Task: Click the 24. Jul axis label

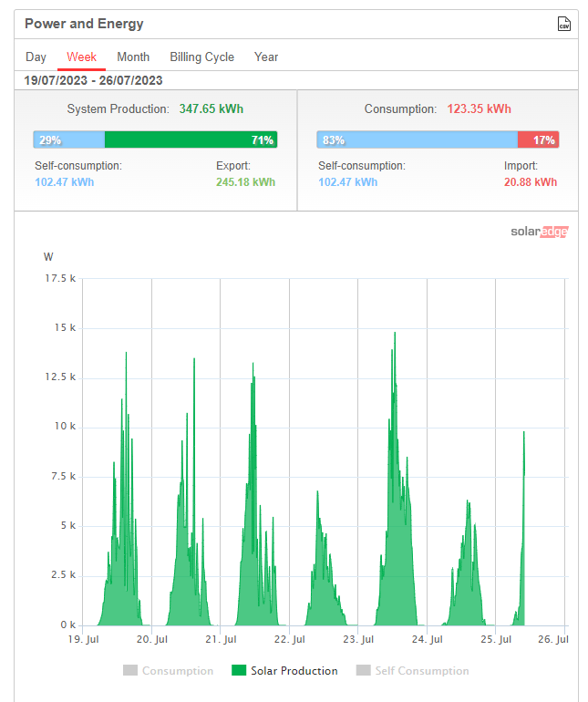Action: (x=428, y=639)
